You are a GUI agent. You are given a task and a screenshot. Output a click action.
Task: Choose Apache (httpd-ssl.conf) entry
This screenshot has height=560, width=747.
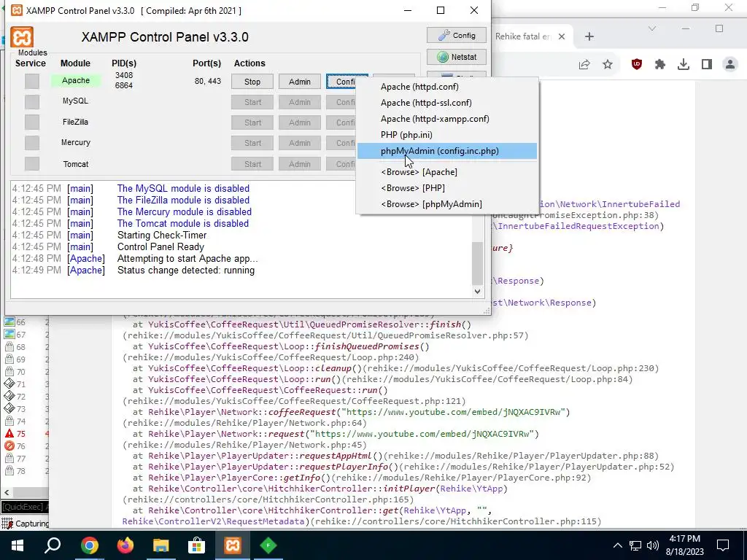point(447,103)
